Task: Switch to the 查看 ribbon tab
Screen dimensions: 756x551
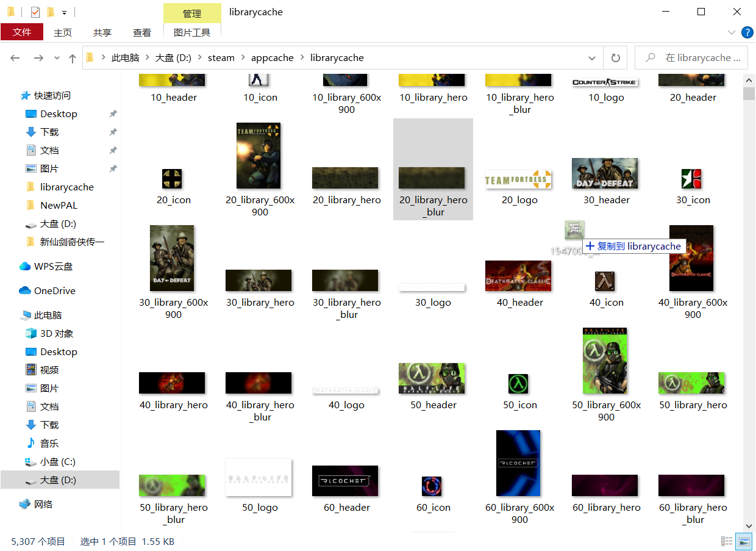Action: pos(142,32)
